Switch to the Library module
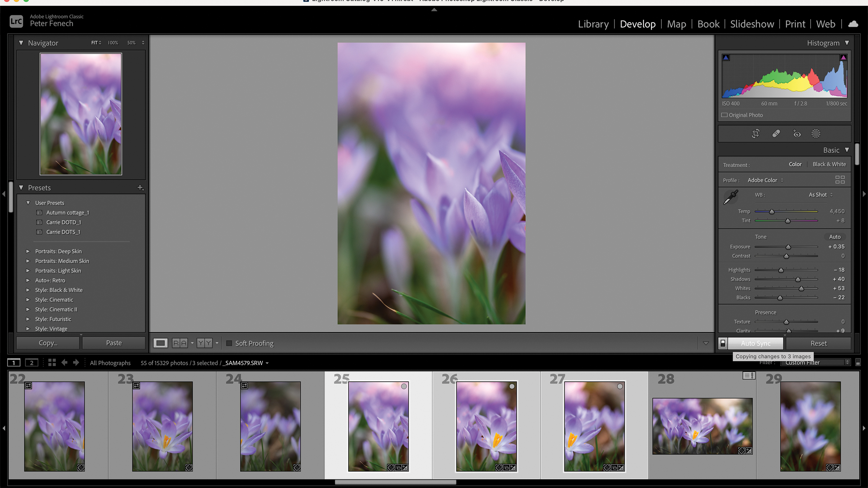Image resolution: width=868 pixels, height=488 pixels. [x=593, y=24]
